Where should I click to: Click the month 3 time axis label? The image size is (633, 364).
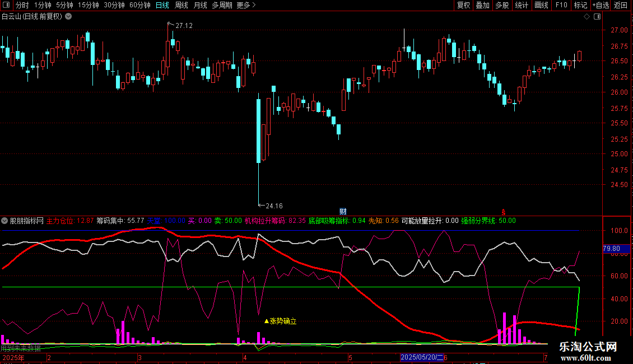(139, 358)
